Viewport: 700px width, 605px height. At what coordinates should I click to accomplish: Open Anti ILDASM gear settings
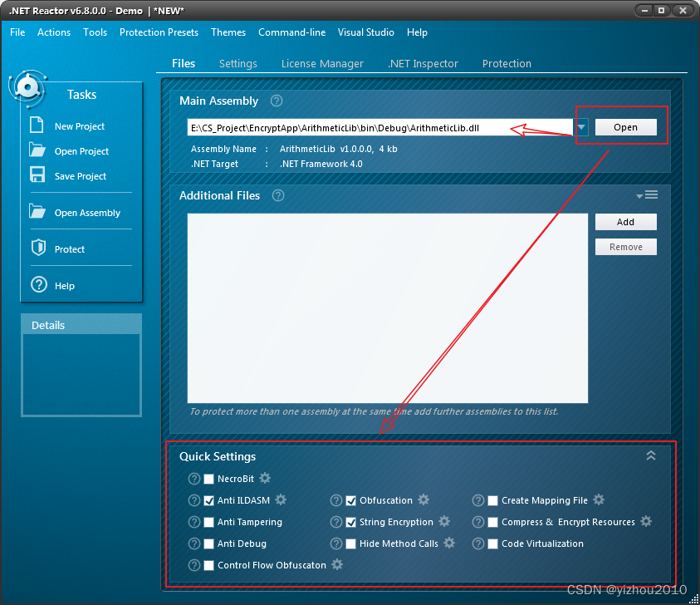point(281,499)
